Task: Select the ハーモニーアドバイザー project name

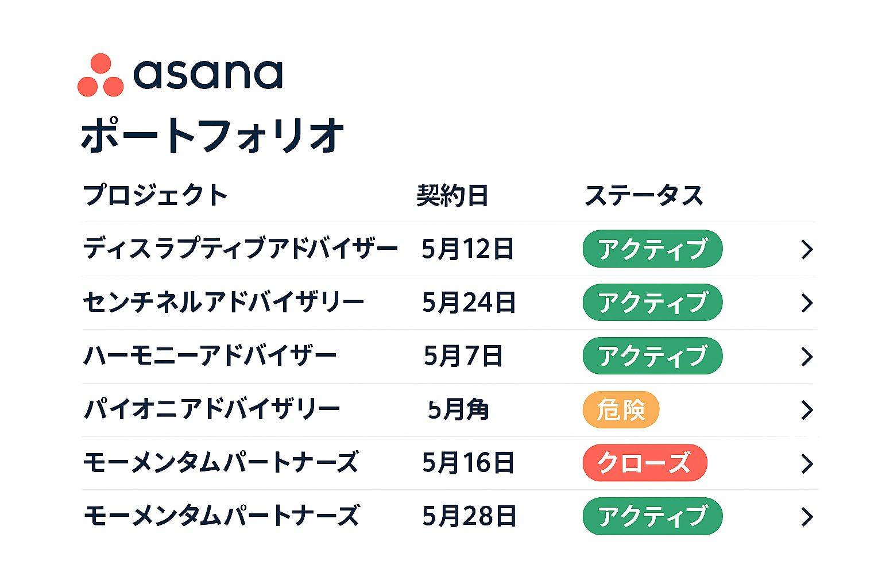Action: 210,357
